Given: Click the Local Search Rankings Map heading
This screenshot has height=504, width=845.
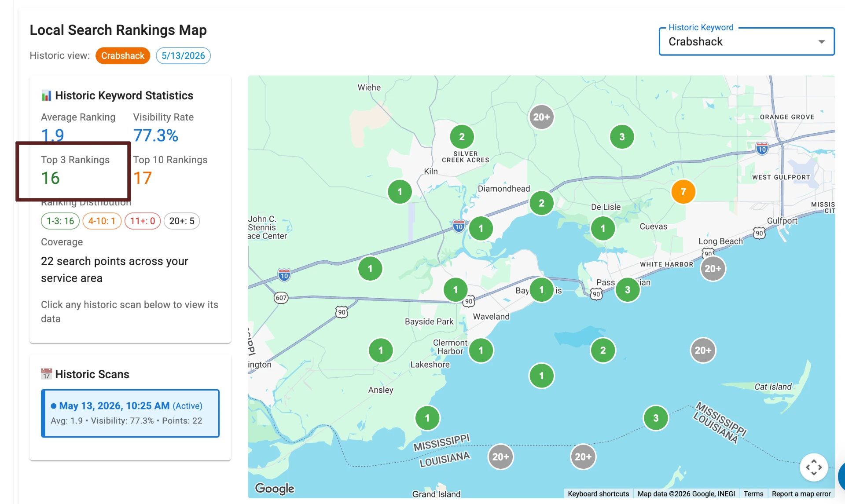Looking at the screenshot, I should click(118, 30).
